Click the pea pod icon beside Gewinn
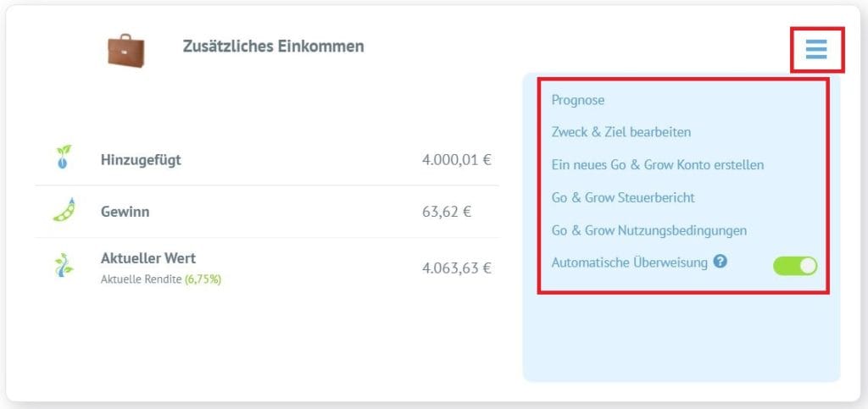 coord(64,209)
